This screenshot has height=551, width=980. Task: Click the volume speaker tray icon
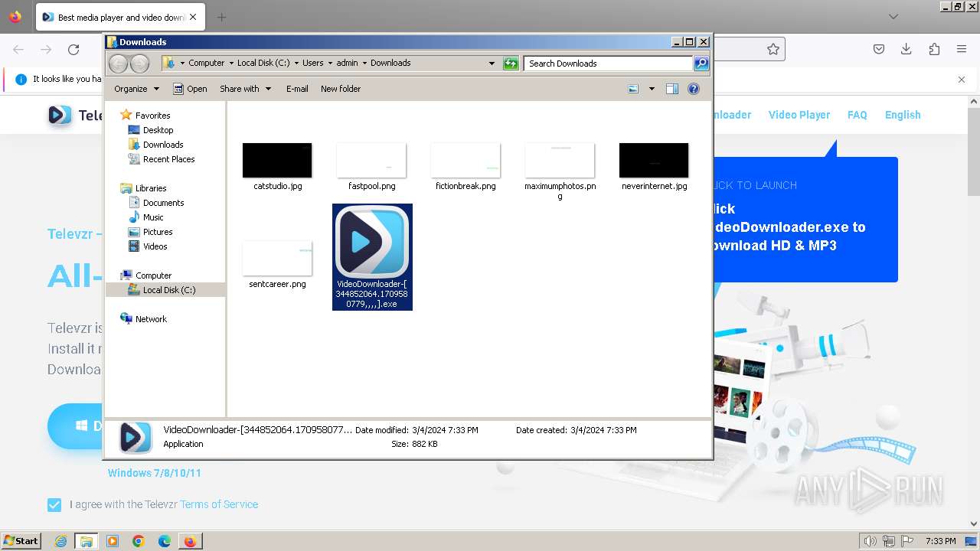click(x=870, y=541)
